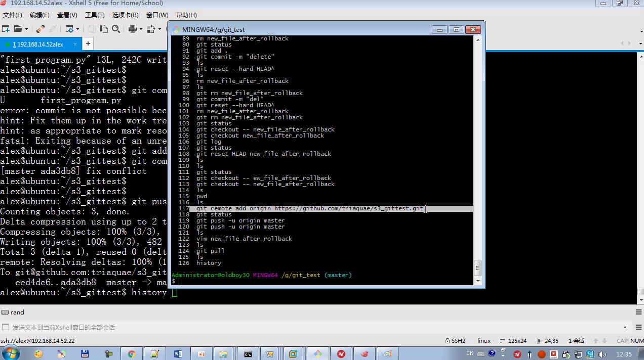Click the New Session toolbar icon
Screen dimensions: 644x360
click(x=6, y=29)
